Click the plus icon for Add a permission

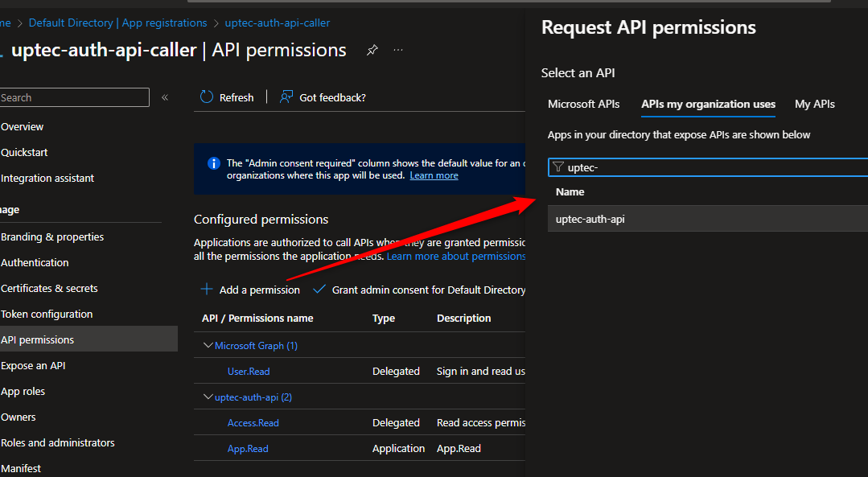tap(207, 290)
